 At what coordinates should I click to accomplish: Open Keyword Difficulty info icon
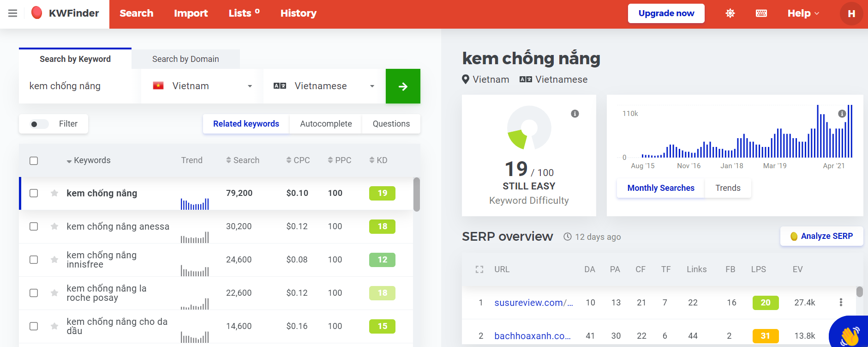click(x=575, y=114)
